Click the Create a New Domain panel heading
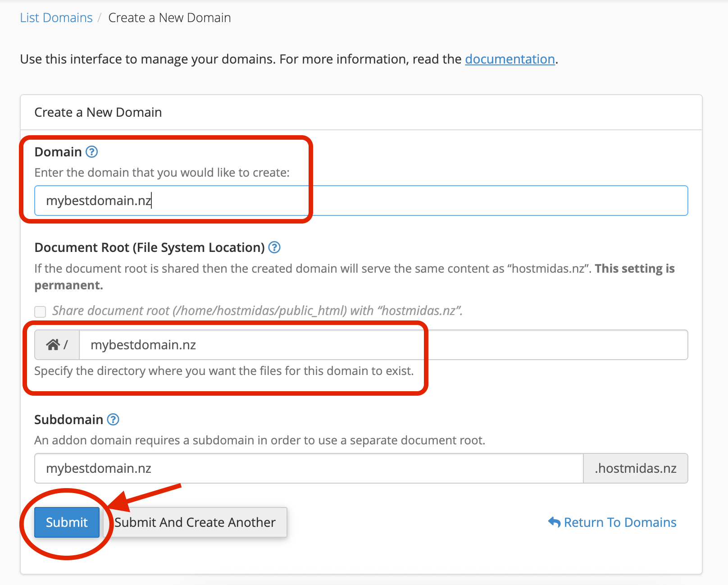 (x=98, y=112)
